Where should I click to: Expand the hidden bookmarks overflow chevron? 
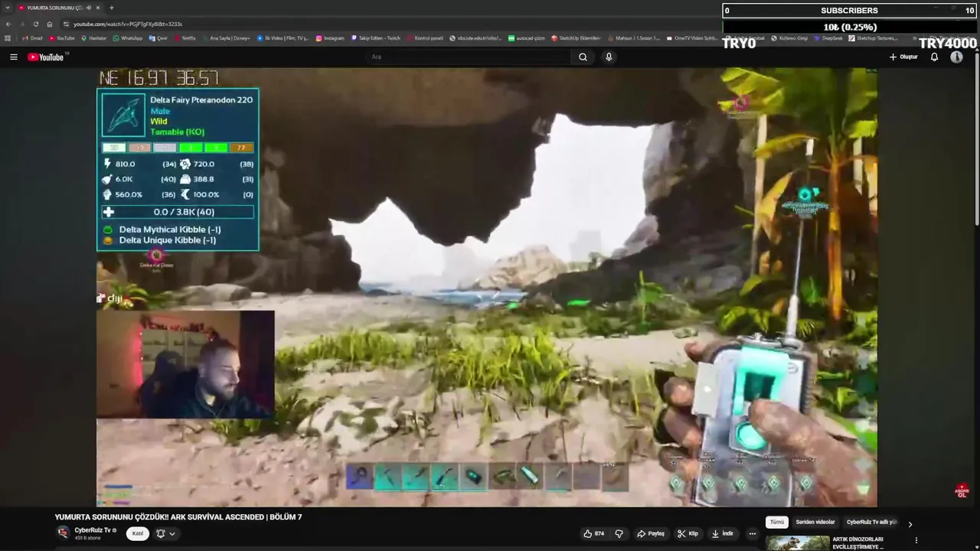coord(914,37)
